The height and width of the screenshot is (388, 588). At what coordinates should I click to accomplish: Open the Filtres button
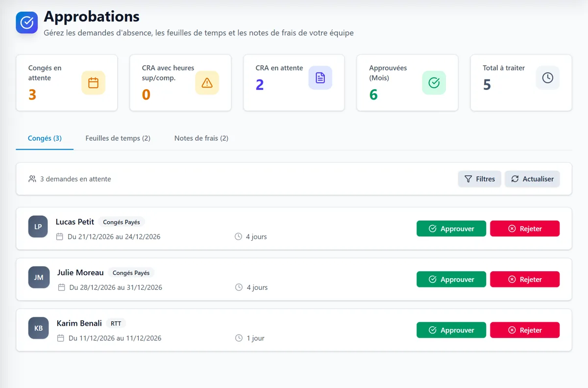coord(480,179)
